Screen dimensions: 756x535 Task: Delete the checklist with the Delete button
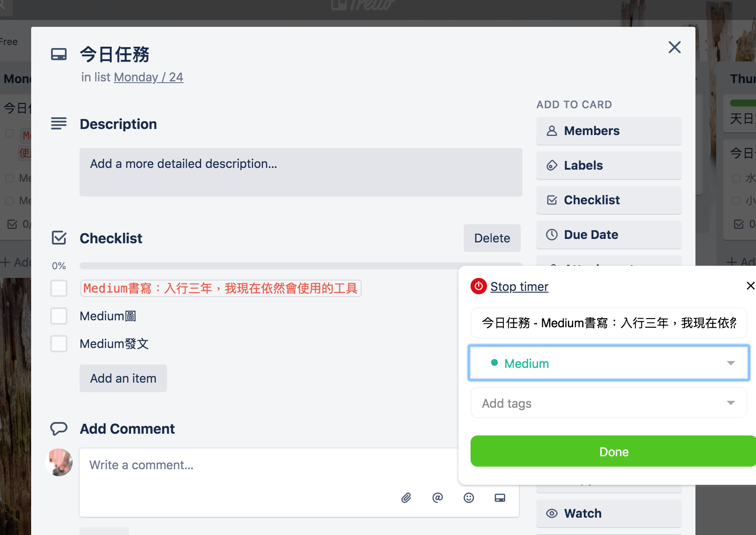(x=492, y=238)
